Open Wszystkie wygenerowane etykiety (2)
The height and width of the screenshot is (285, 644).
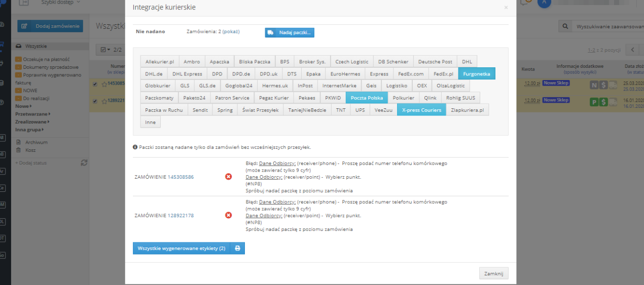coord(181,249)
